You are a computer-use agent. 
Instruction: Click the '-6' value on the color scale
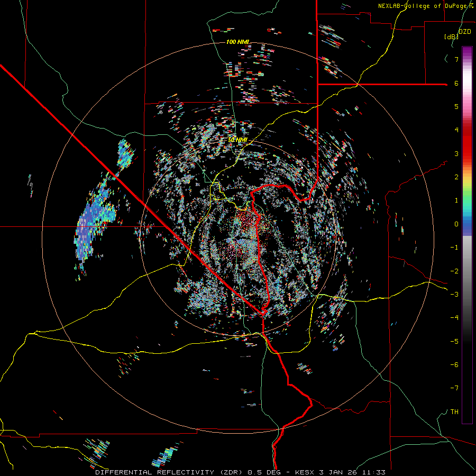(454, 365)
